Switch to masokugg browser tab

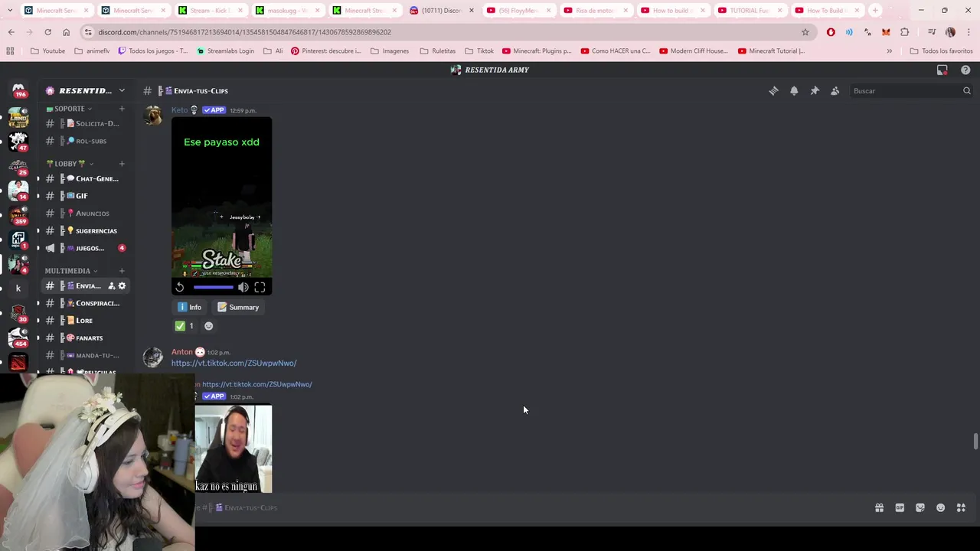coord(286,11)
